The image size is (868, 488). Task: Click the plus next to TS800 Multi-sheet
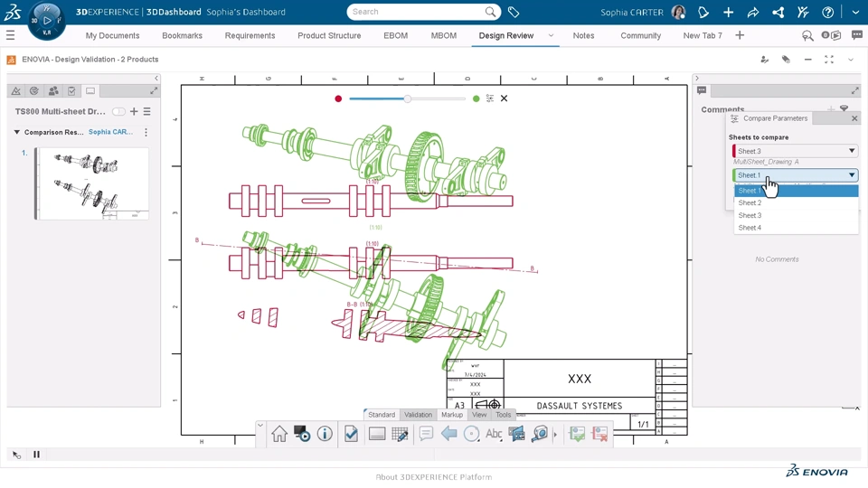pyautogui.click(x=134, y=111)
